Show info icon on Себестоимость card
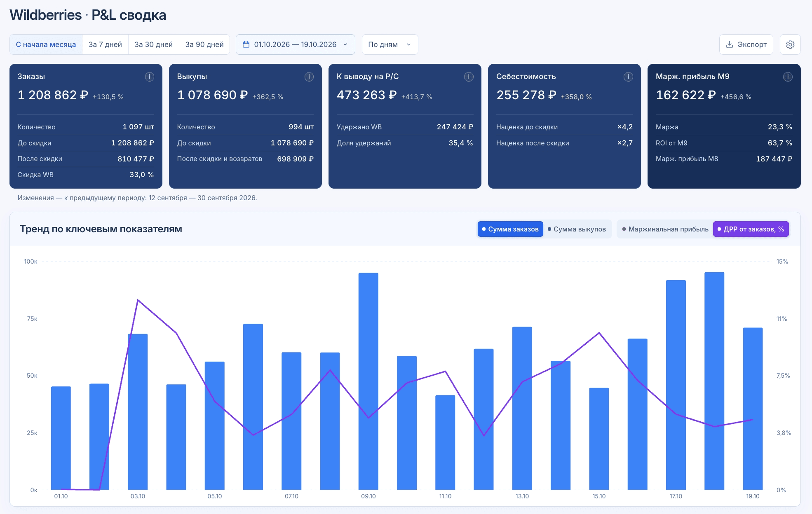Screen dimensions: 812x514 coord(628,77)
